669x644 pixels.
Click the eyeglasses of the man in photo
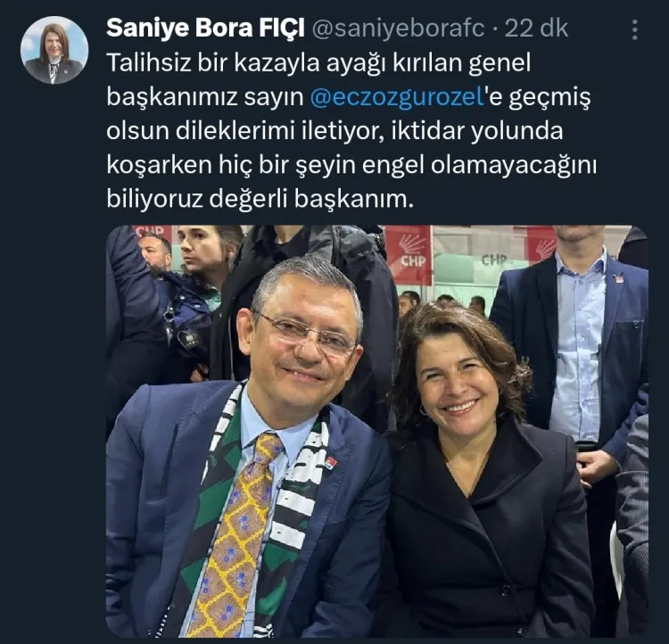[305, 333]
